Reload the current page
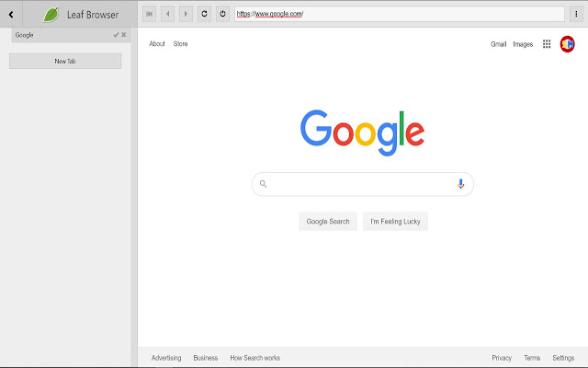Image resolution: width=588 pixels, height=368 pixels. pos(204,15)
